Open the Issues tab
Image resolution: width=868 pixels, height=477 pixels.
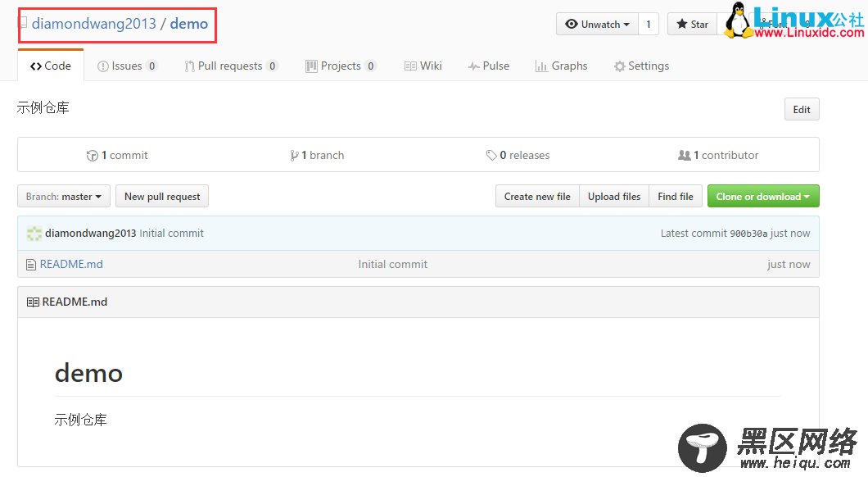(127, 66)
